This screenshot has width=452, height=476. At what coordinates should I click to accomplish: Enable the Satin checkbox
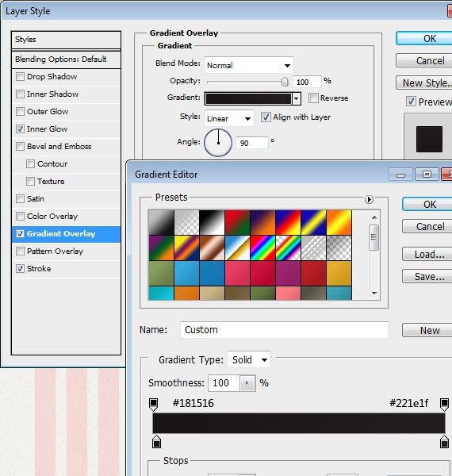(20, 199)
